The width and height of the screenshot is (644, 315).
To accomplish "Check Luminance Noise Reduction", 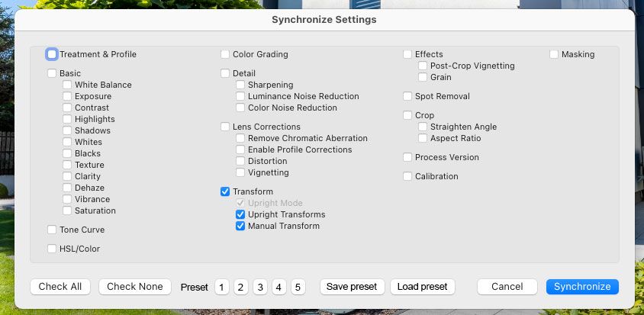I will [x=240, y=96].
